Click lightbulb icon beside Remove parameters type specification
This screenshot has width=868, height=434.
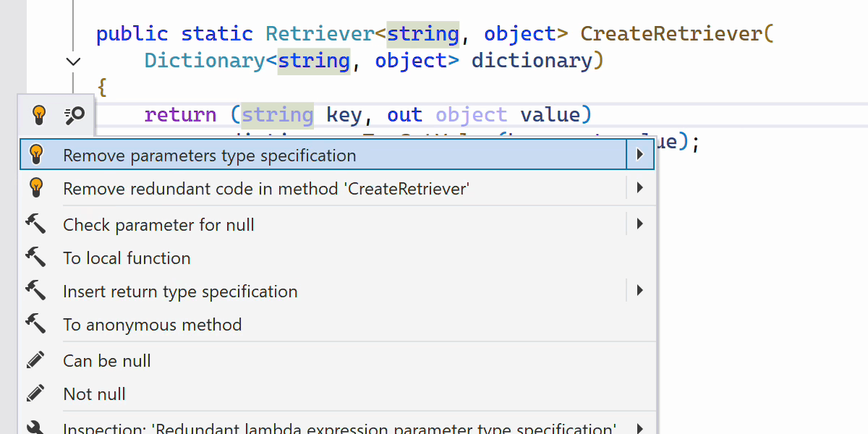click(x=36, y=155)
